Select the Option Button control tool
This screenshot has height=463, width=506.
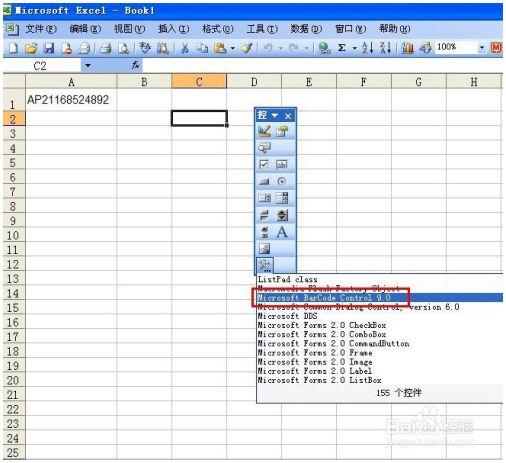282,181
